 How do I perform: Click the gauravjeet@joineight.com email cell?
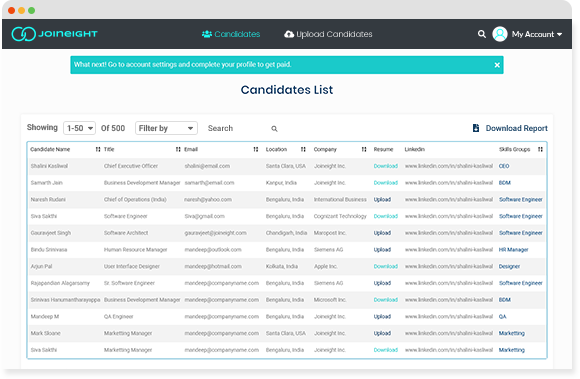click(215, 233)
